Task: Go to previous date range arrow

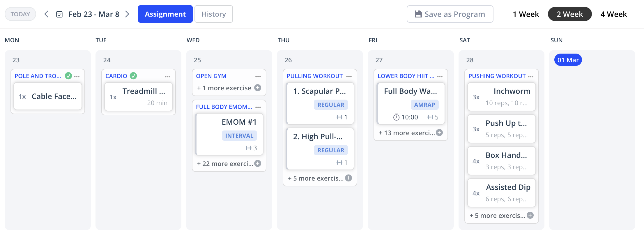Action: point(46,14)
